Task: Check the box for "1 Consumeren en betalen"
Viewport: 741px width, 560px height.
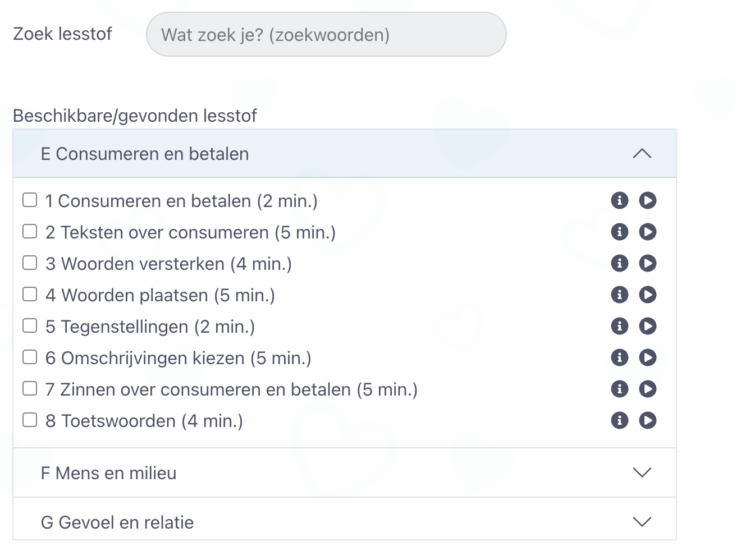Action: (29, 199)
